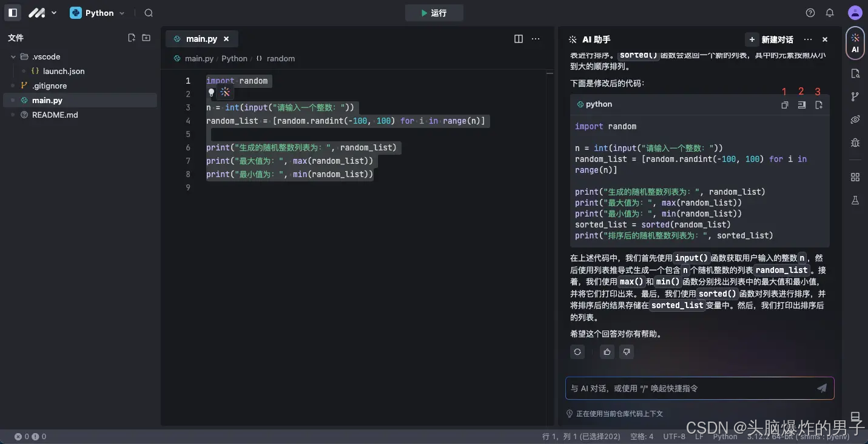Select the source control icon in right sidebar
Viewport: 868px width, 444px height.
[x=855, y=96]
